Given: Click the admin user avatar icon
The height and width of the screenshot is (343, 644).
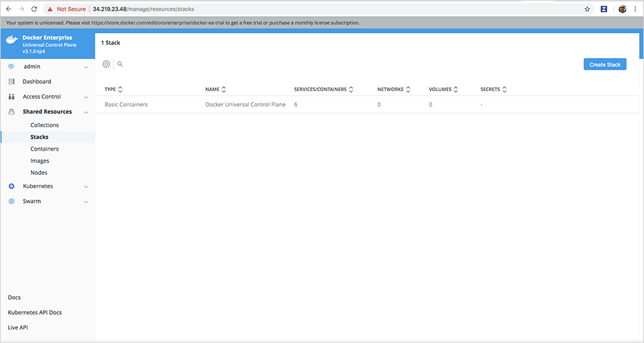Looking at the screenshot, I should tap(11, 66).
